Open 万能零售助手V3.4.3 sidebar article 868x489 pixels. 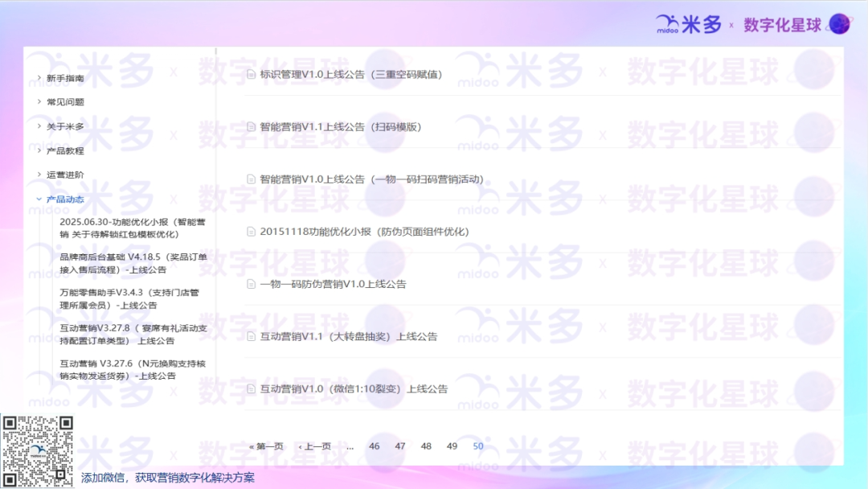(x=129, y=298)
